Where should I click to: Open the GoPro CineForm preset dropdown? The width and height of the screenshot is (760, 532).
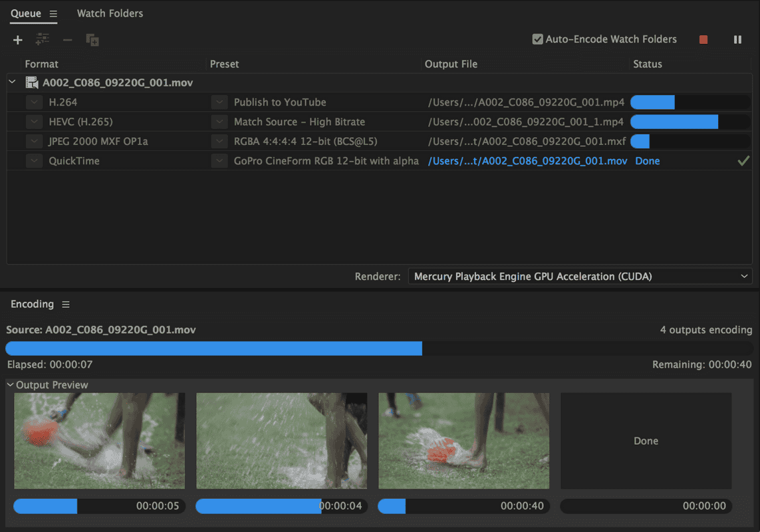point(219,160)
